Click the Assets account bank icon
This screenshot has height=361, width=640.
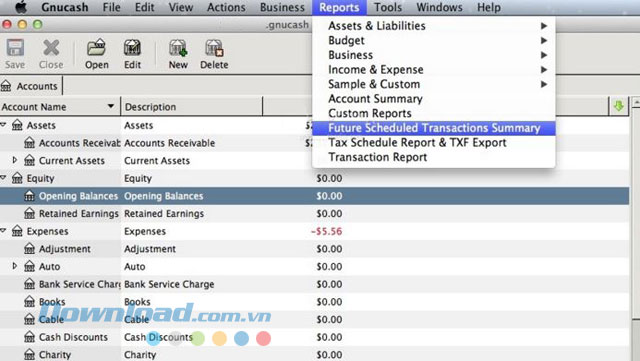(x=17, y=125)
